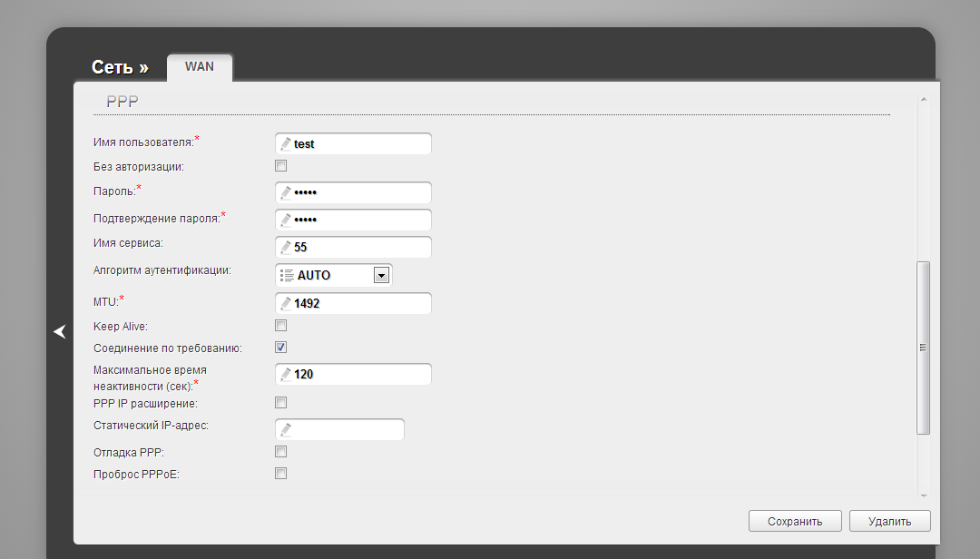Enable the Без авторизации checkbox
This screenshot has height=559, width=980.
pyautogui.click(x=280, y=166)
